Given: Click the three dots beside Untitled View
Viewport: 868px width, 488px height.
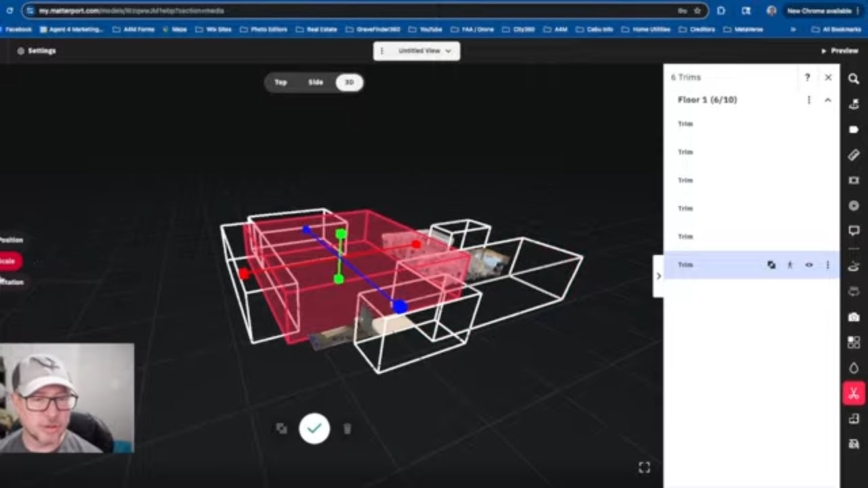Looking at the screenshot, I should click(x=382, y=51).
